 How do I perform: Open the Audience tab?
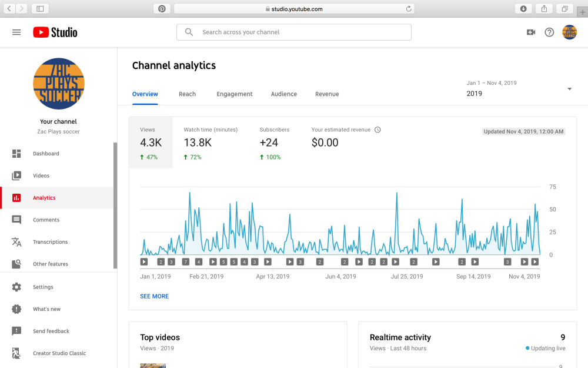point(283,94)
